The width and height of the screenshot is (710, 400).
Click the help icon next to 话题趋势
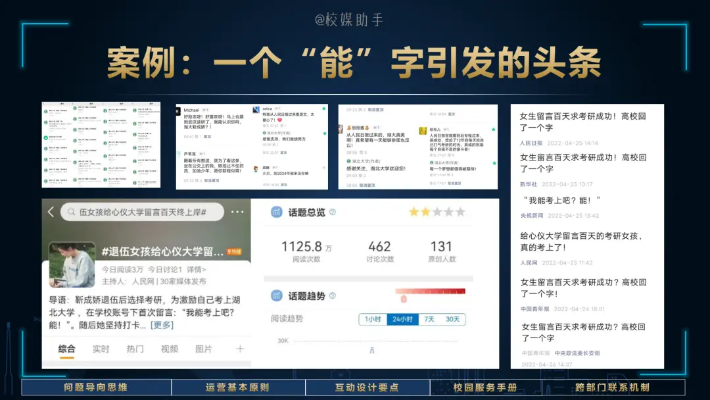click(x=332, y=295)
